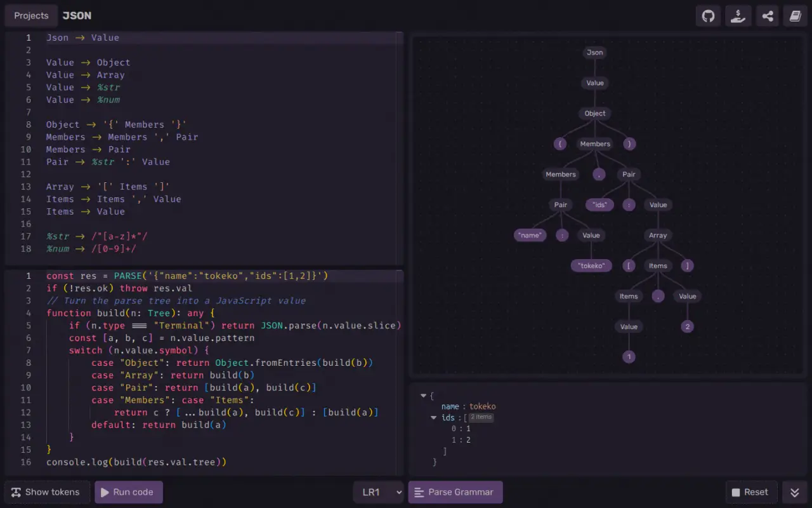Click grammar rule 'Value → Object'
Screen dimensions: 812x508
click(x=88, y=62)
